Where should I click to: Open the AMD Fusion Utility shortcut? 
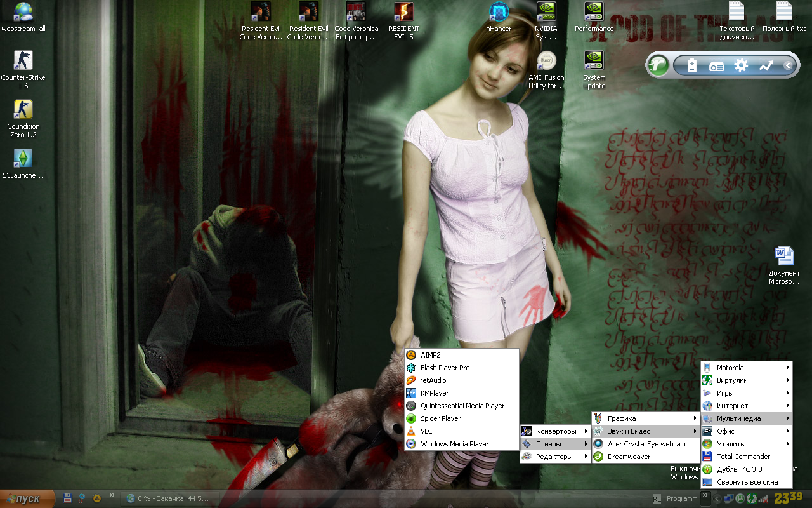(x=546, y=70)
